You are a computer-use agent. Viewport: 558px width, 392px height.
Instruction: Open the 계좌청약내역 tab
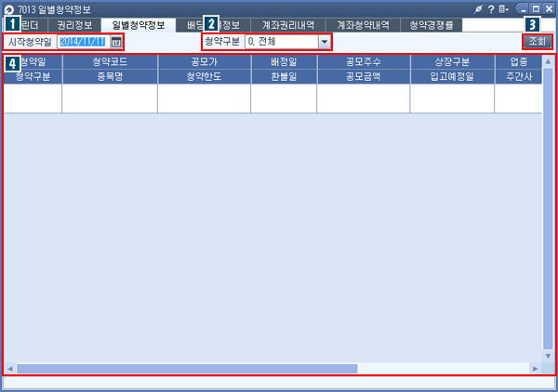(363, 25)
